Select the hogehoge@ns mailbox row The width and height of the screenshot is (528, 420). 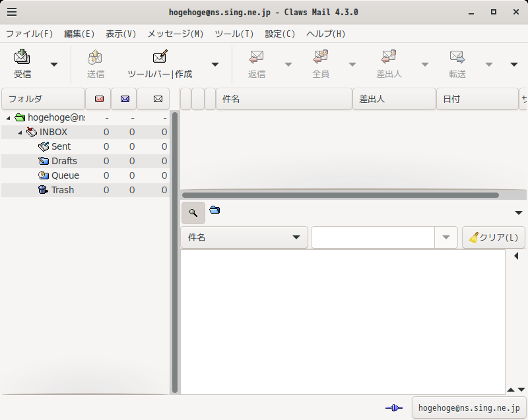click(86, 118)
